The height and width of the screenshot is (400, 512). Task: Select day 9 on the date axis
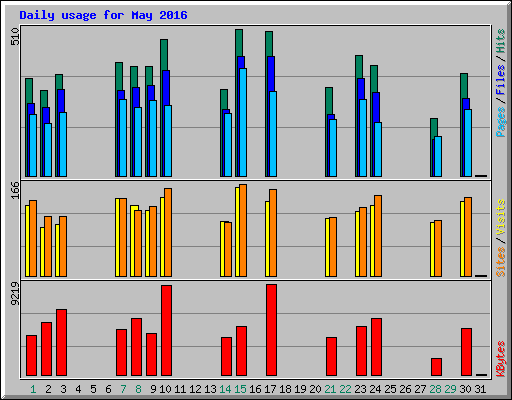click(153, 389)
